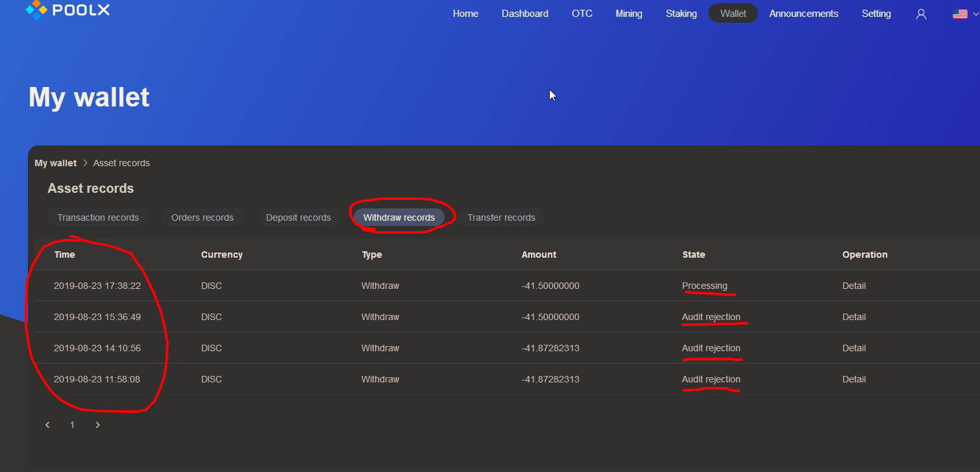This screenshot has width=980, height=472.
Task: Click the Asset records heading
Action: tap(91, 188)
